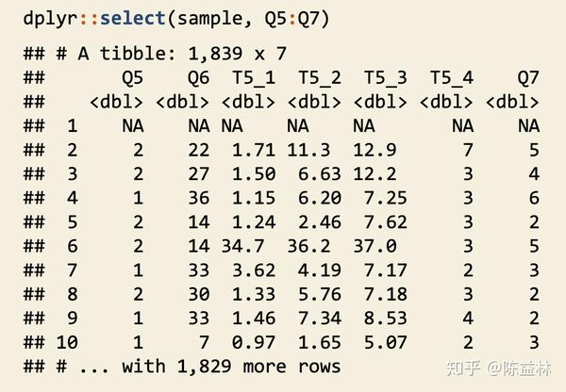Select the T5_4 column header
Image resolution: width=566 pixels, height=392 pixels.
point(451,76)
